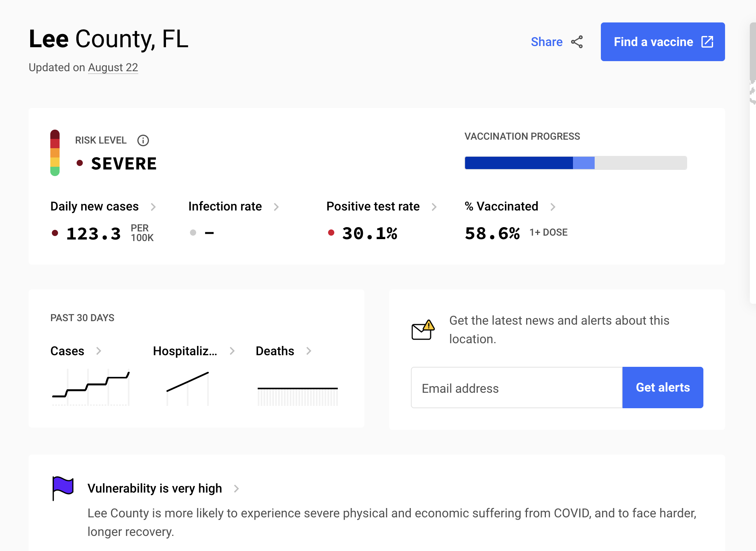Click the Share icon button
The width and height of the screenshot is (756, 551).
click(x=576, y=42)
